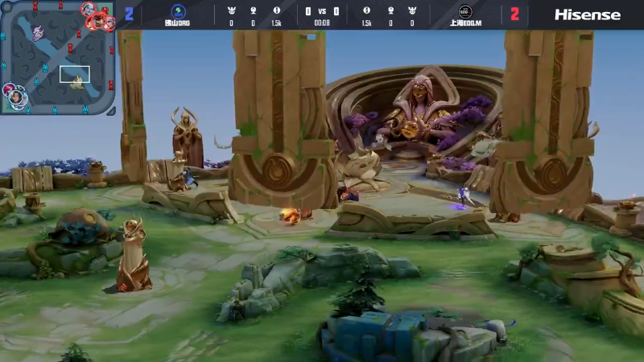Click the match timer 00:08

click(x=322, y=23)
